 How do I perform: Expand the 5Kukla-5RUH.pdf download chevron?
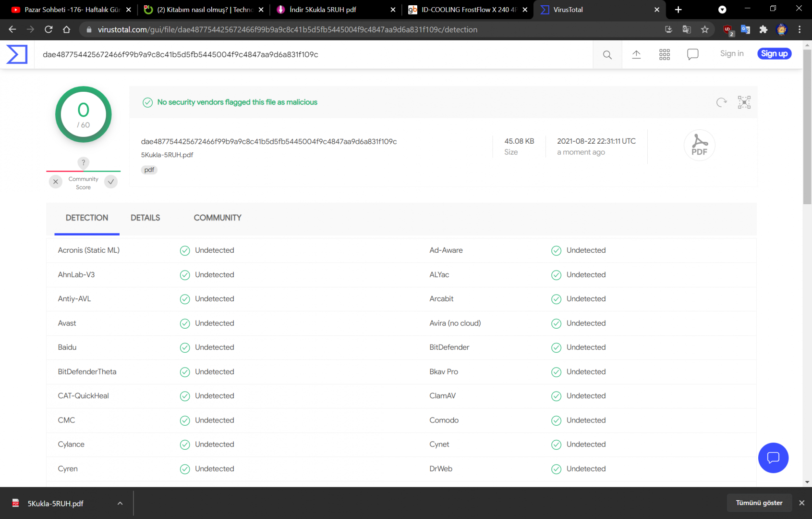[120, 503]
